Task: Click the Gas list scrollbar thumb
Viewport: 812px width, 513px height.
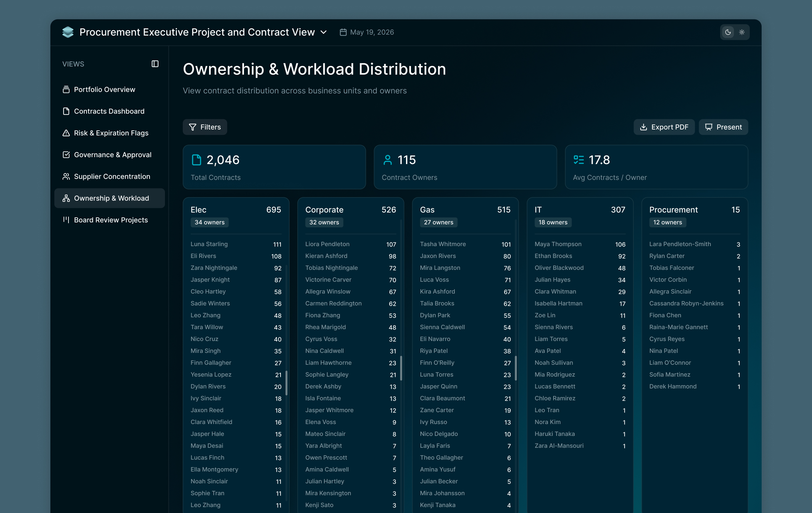Action: coord(516,368)
